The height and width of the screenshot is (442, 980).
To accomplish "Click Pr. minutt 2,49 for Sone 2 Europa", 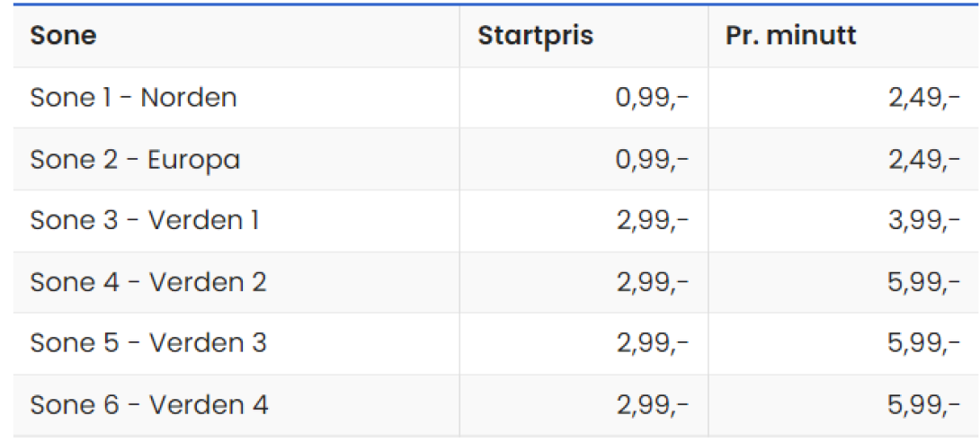I will click(x=923, y=160).
